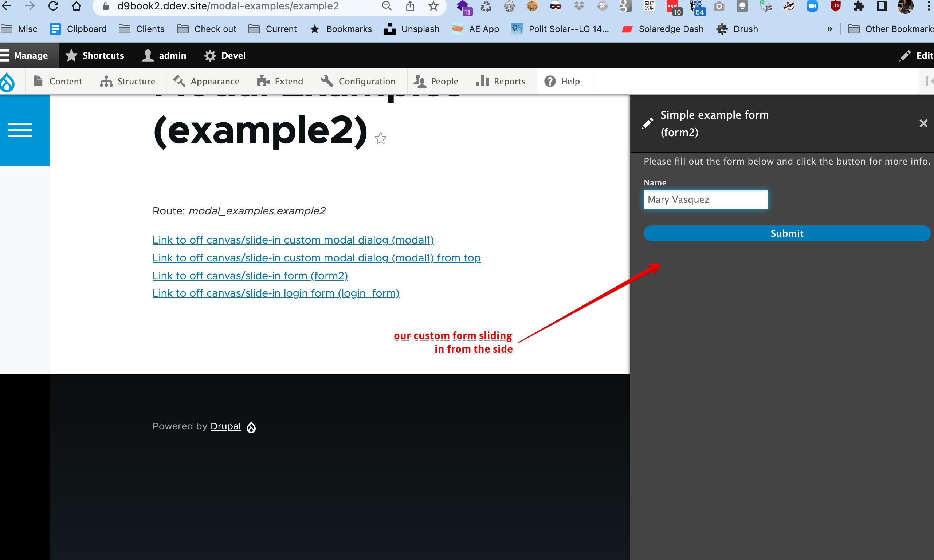
Task: Open the cookie extension icon
Action: (532, 6)
